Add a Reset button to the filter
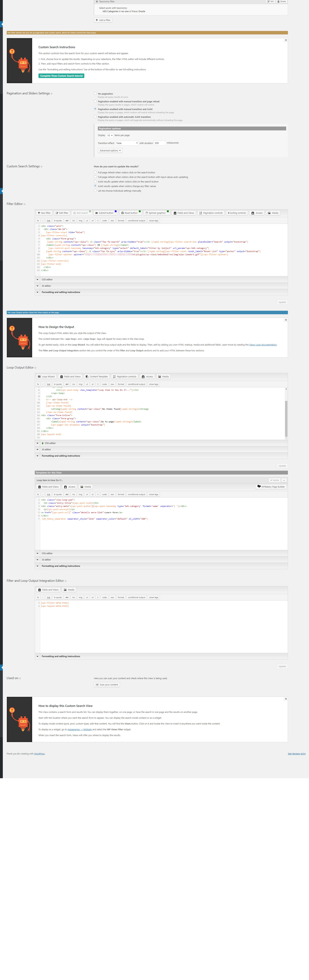The width and height of the screenshot is (309, 980). 130,213
